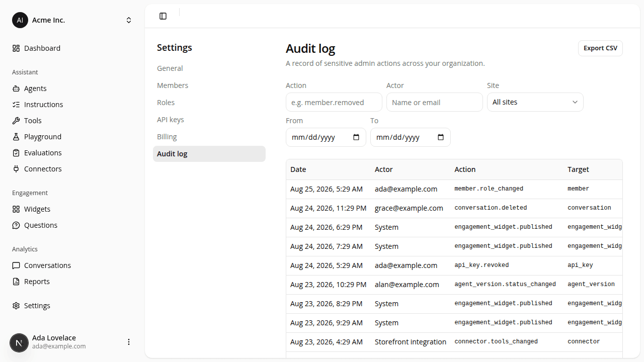Viewport: 644px width, 362px height.
Task: Click the Dashboard grid icon
Action: tap(16, 48)
